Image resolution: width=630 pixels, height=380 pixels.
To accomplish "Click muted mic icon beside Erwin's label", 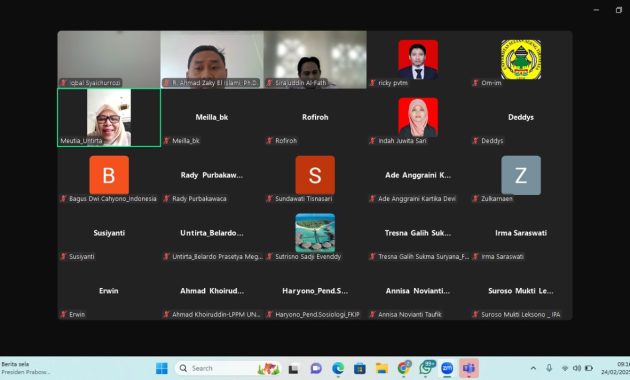I will pos(63,314).
